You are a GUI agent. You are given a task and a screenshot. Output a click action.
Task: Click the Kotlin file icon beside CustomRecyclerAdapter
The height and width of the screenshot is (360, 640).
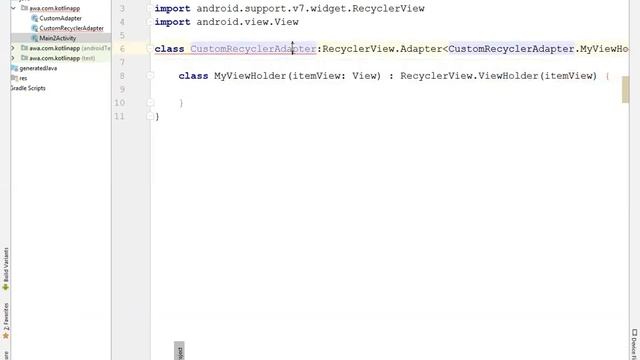tap(34, 28)
